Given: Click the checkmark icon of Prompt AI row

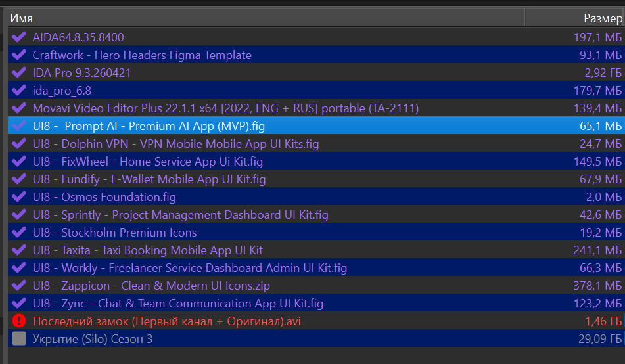Looking at the screenshot, I should [19, 125].
